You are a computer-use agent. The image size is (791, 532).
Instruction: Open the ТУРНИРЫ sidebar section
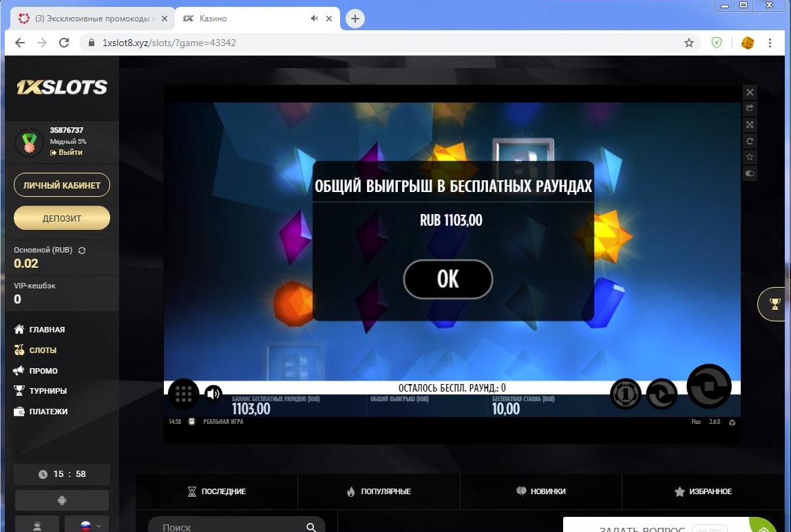tap(40, 391)
